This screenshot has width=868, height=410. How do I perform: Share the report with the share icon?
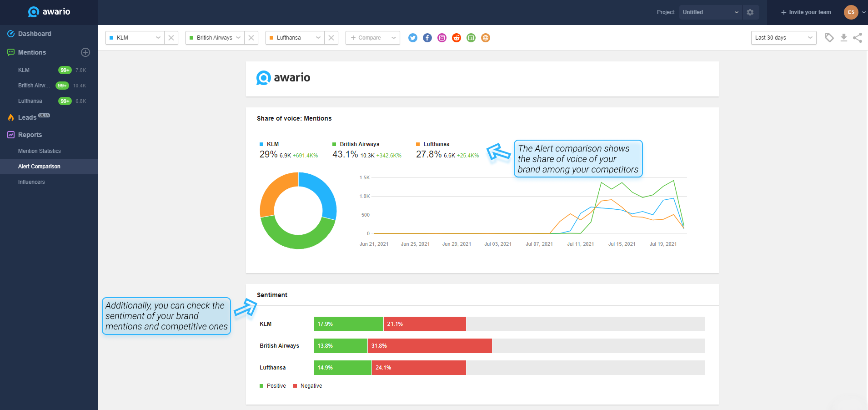(858, 38)
